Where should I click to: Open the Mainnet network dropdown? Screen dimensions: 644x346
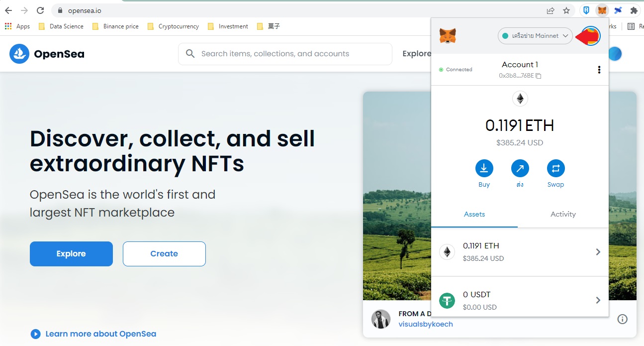tap(535, 36)
